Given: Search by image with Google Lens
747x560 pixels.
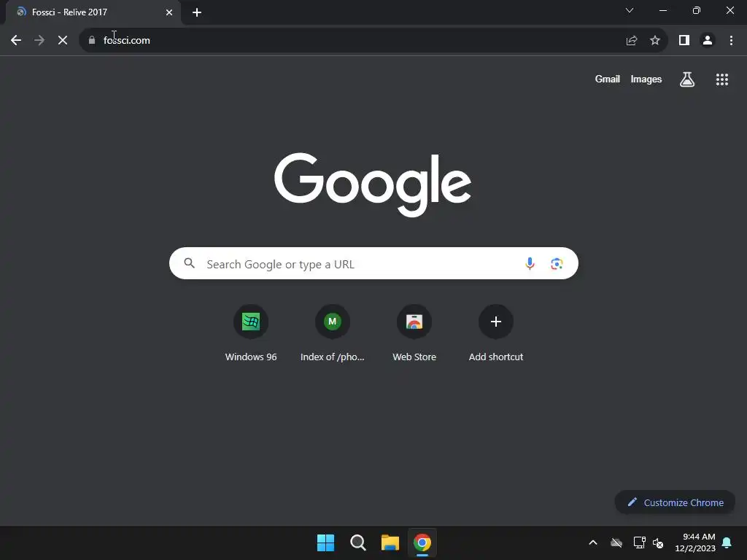Looking at the screenshot, I should (x=557, y=263).
